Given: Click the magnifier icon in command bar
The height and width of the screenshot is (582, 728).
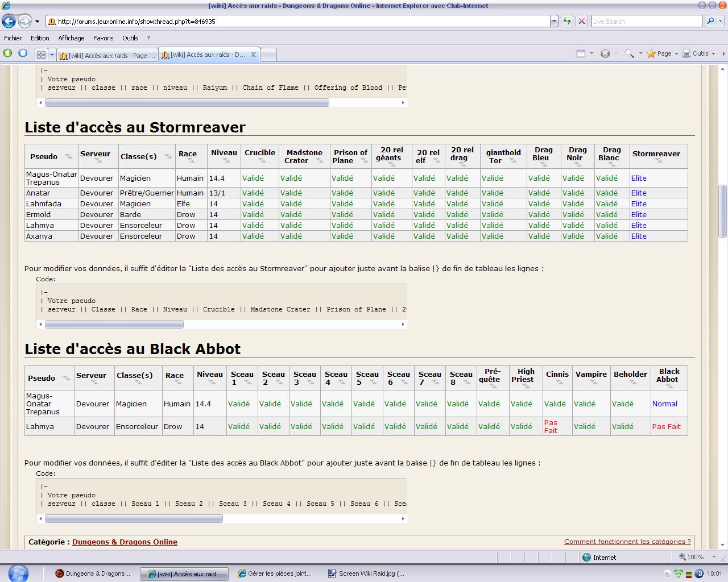Looking at the screenshot, I should (x=630, y=53).
